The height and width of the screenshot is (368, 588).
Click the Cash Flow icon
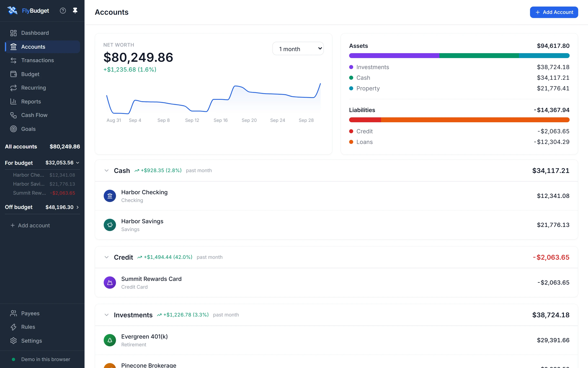[x=13, y=115]
